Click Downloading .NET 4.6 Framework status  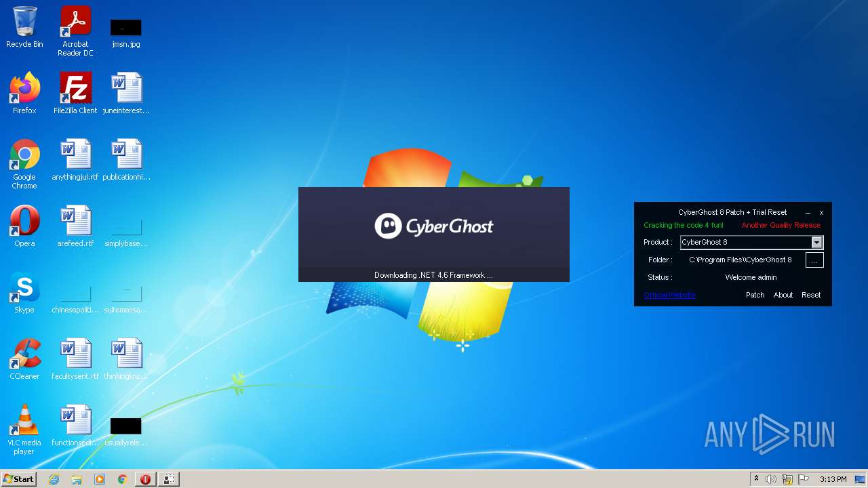pyautogui.click(x=433, y=275)
